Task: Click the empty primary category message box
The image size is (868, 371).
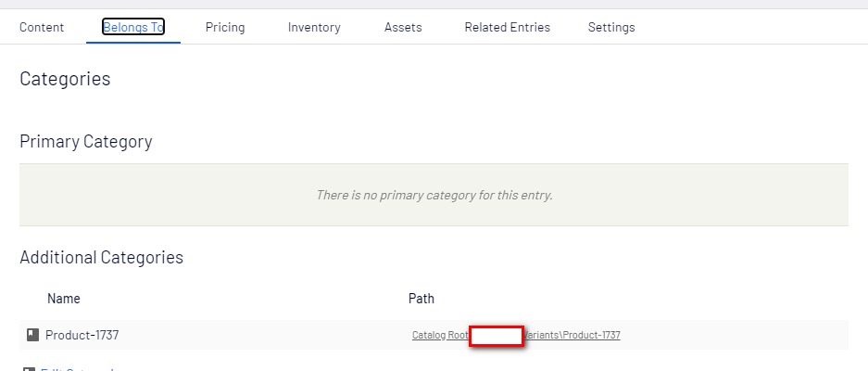Action: (x=434, y=195)
